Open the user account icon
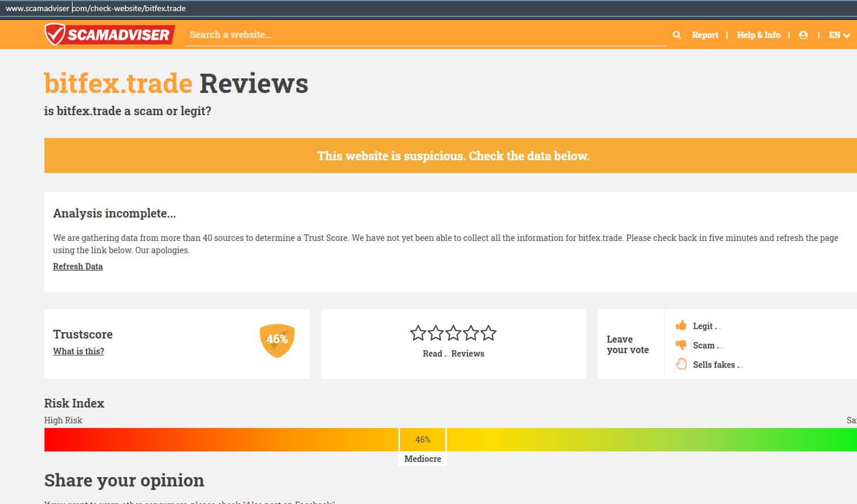 point(803,35)
